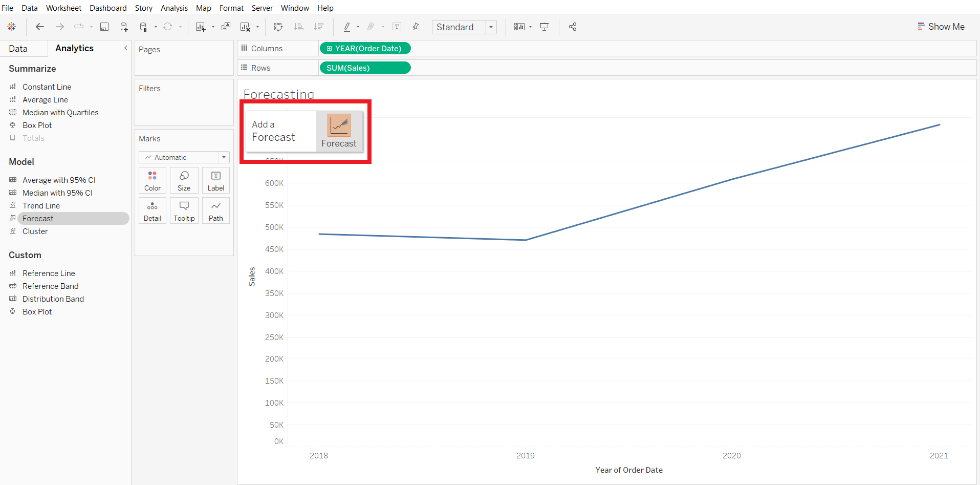The width and height of the screenshot is (980, 485).
Task: Click the Size marks button
Action: (184, 181)
